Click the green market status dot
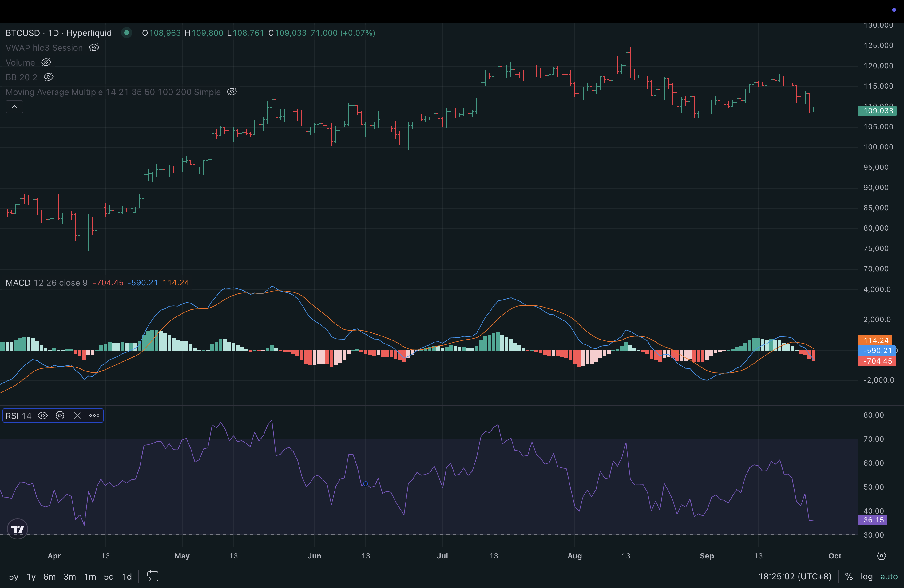The image size is (904, 588). tap(127, 33)
